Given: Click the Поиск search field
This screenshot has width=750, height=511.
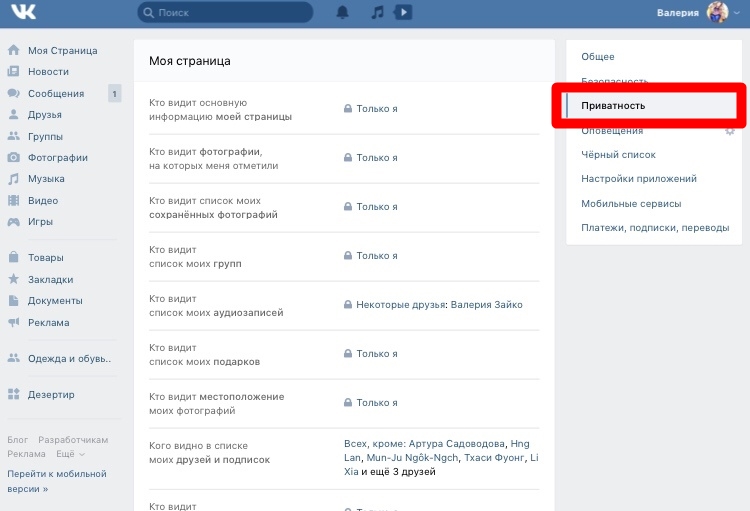Looking at the screenshot, I should [230, 13].
